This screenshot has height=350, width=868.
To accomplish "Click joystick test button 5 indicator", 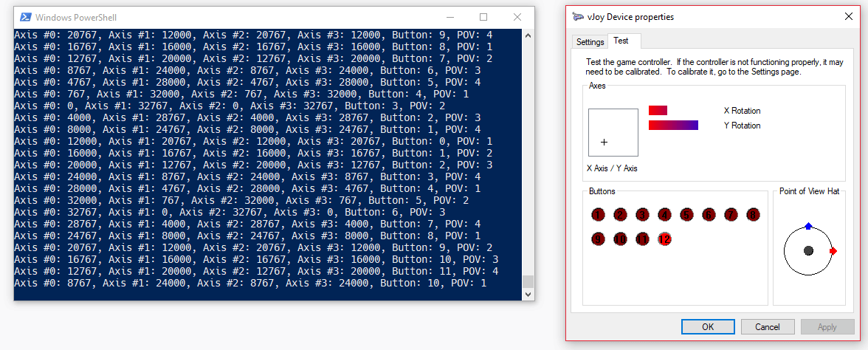I will (x=687, y=215).
